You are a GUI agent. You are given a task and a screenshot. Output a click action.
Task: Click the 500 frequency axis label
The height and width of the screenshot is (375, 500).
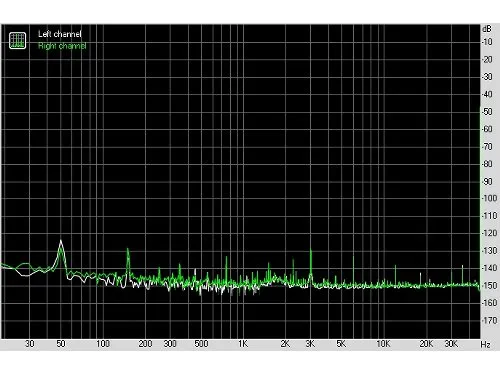coord(201,344)
